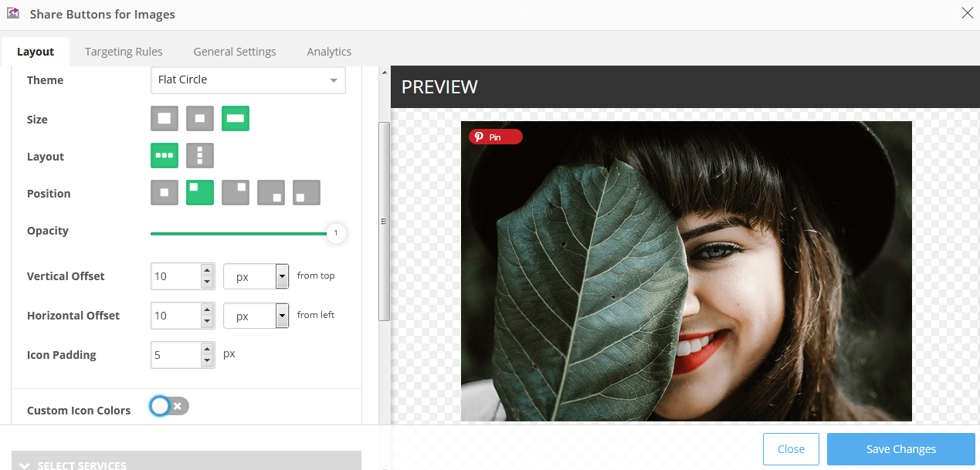Viewport: 980px width, 470px height.
Task: Set position to bottom-left icon
Action: point(307,192)
